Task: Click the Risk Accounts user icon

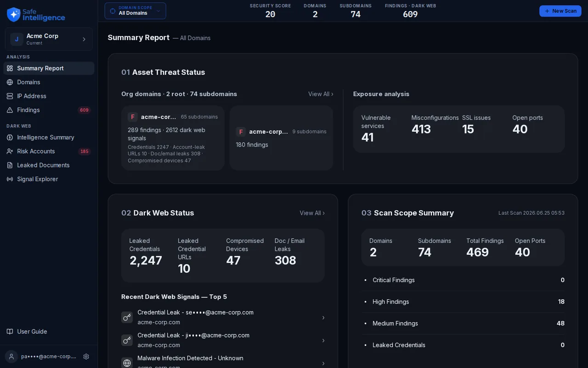Action: [x=10, y=151]
